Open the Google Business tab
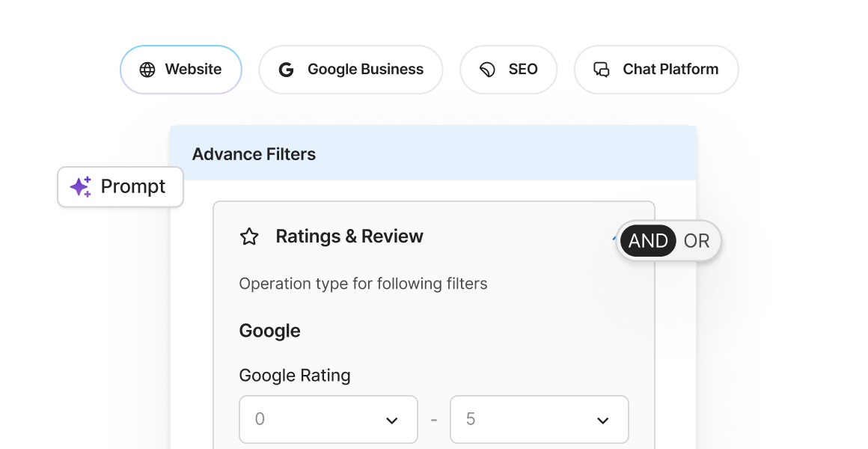Viewport: 868px width, 449px height. pos(351,69)
